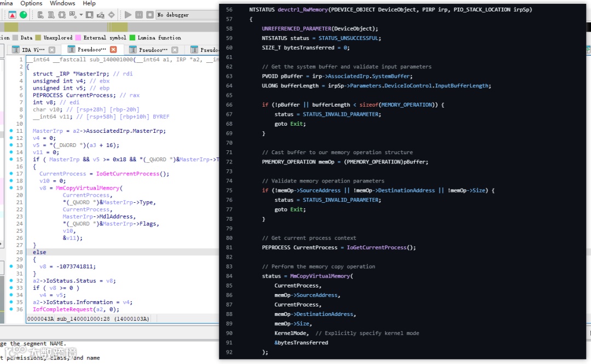Toggle the breakpoint dot on line 35
The height and width of the screenshot is (364, 591).
coord(11,302)
